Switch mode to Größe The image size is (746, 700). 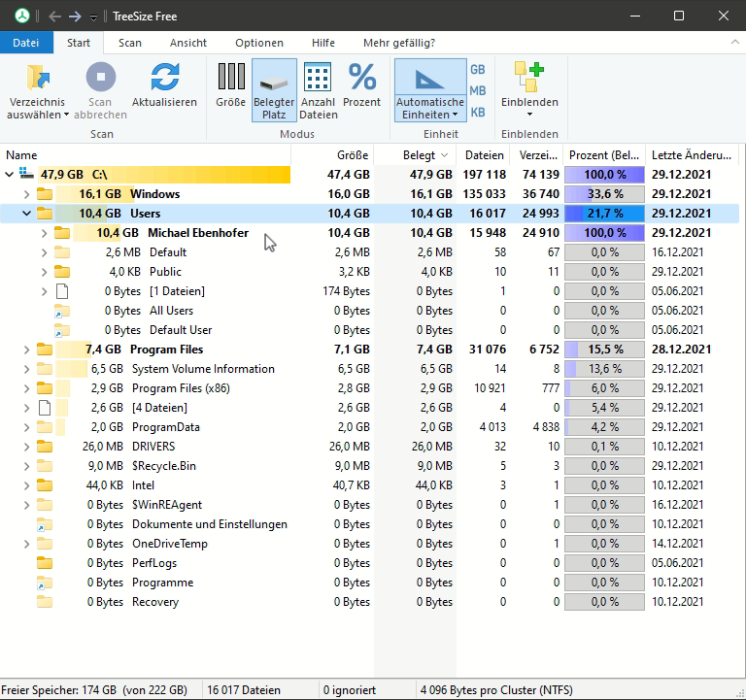point(231,84)
